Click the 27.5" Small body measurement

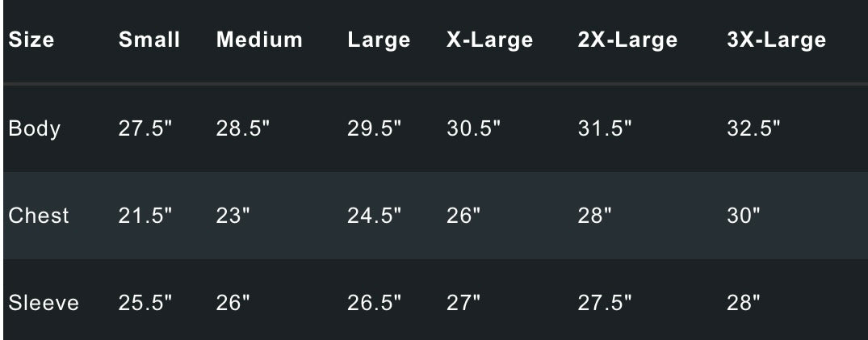[x=146, y=128]
